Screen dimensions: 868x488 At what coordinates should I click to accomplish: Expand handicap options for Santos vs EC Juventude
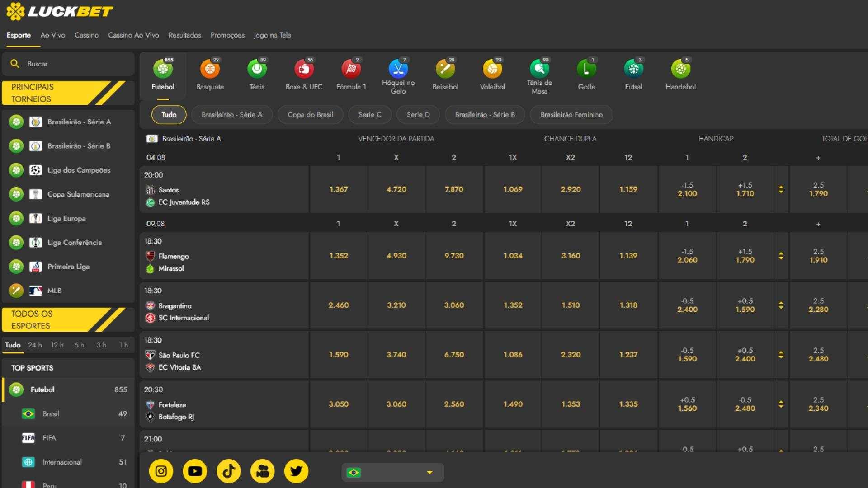781,190
